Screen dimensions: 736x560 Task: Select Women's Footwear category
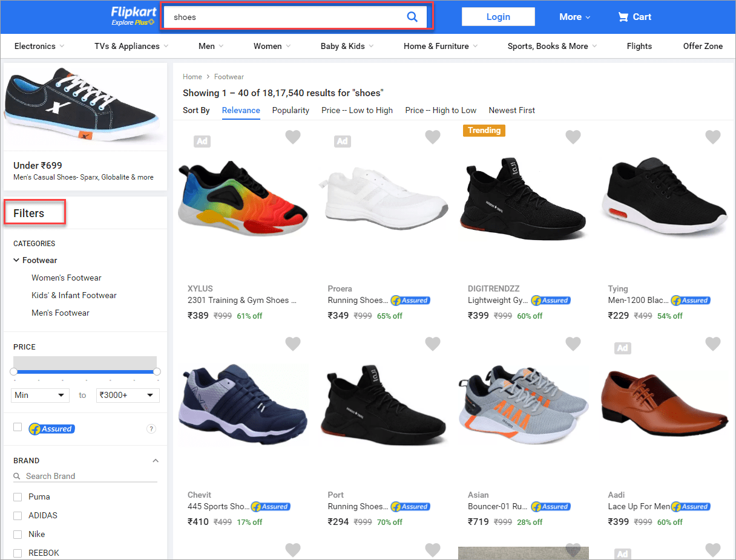pyautogui.click(x=67, y=278)
